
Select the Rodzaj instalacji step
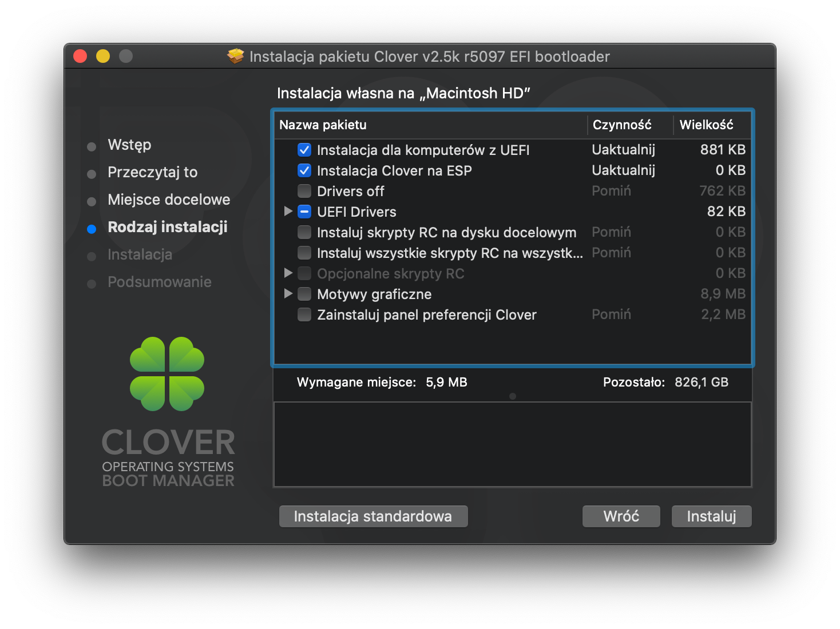point(168,227)
